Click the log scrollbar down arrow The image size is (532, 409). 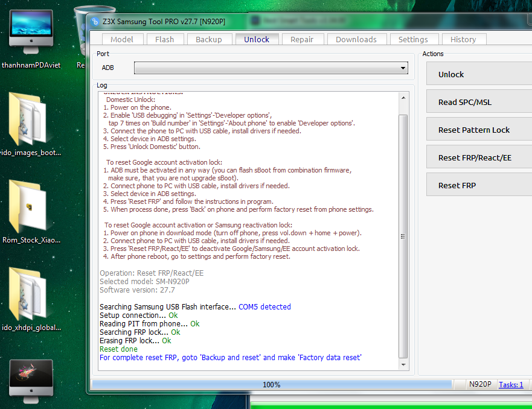[x=403, y=364]
